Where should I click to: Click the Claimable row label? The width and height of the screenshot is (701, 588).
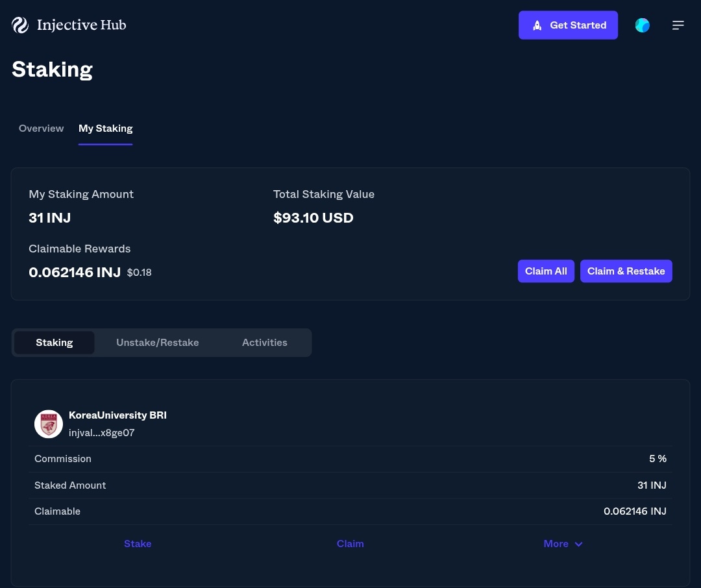click(57, 511)
